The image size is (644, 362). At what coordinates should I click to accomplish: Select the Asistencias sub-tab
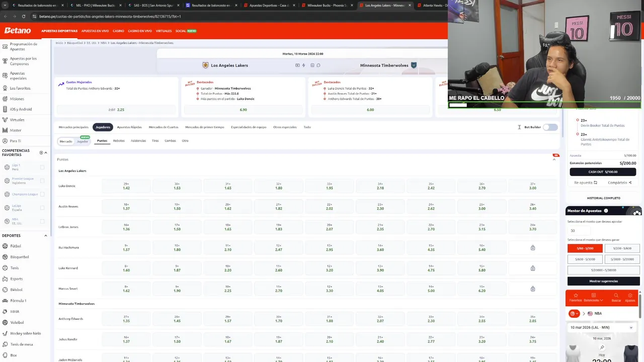pyautogui.click(x=138, y=141)
